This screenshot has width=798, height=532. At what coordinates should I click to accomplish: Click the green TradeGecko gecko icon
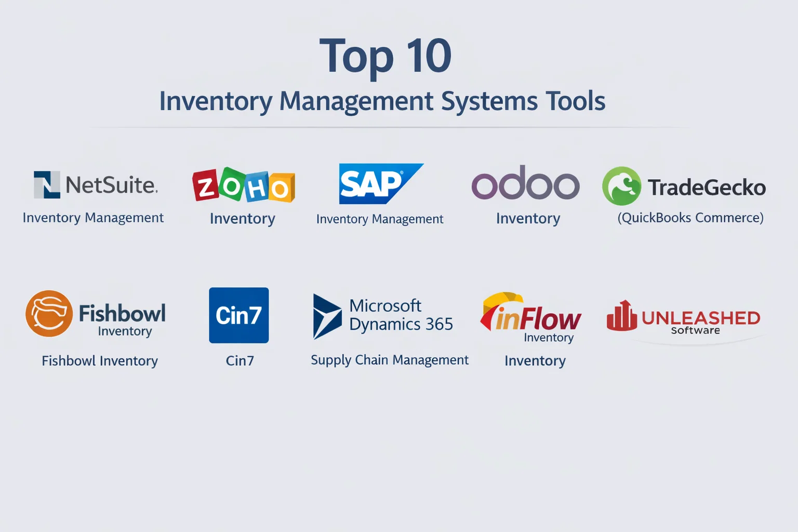621,186
